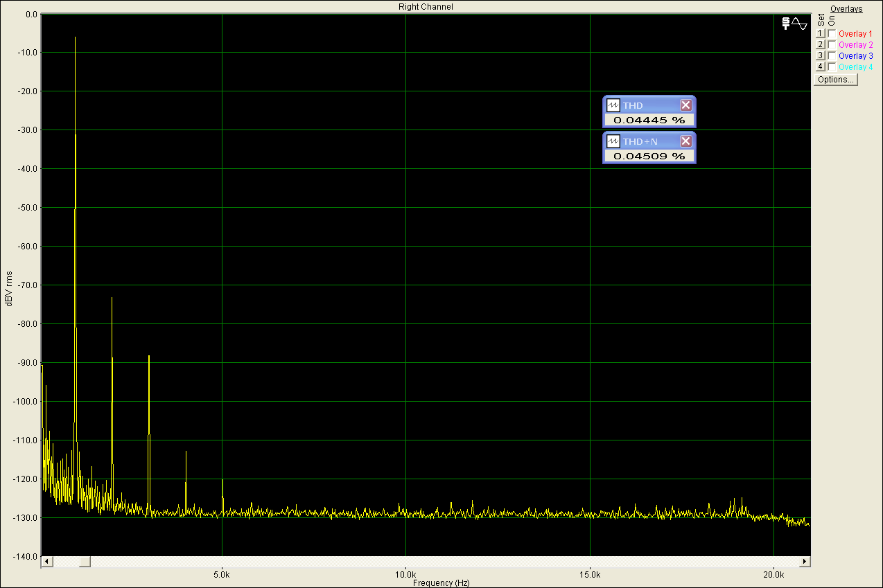Click the Overlays heading

click(846, 9)
